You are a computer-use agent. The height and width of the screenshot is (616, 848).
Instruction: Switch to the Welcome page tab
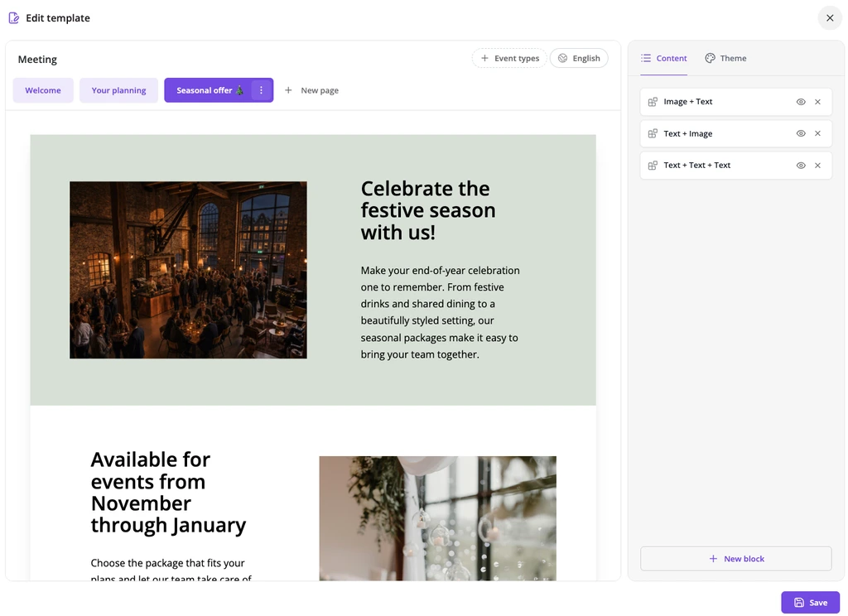click(43, 90)
